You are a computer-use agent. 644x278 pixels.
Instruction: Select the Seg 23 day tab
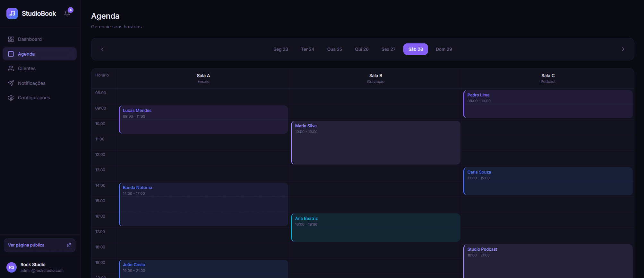pyautogui.click(x=280, y=49)
